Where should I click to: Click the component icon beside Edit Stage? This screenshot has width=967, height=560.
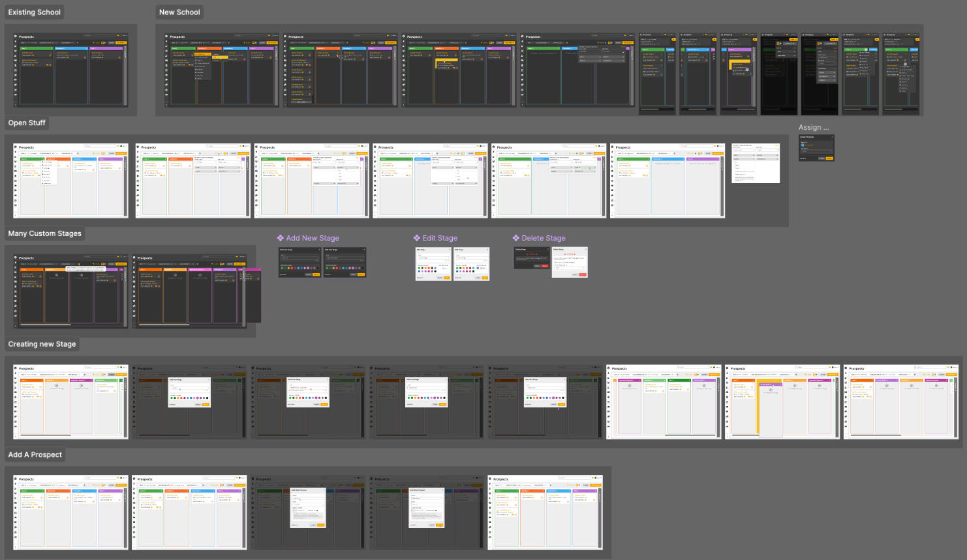point(417,238)
